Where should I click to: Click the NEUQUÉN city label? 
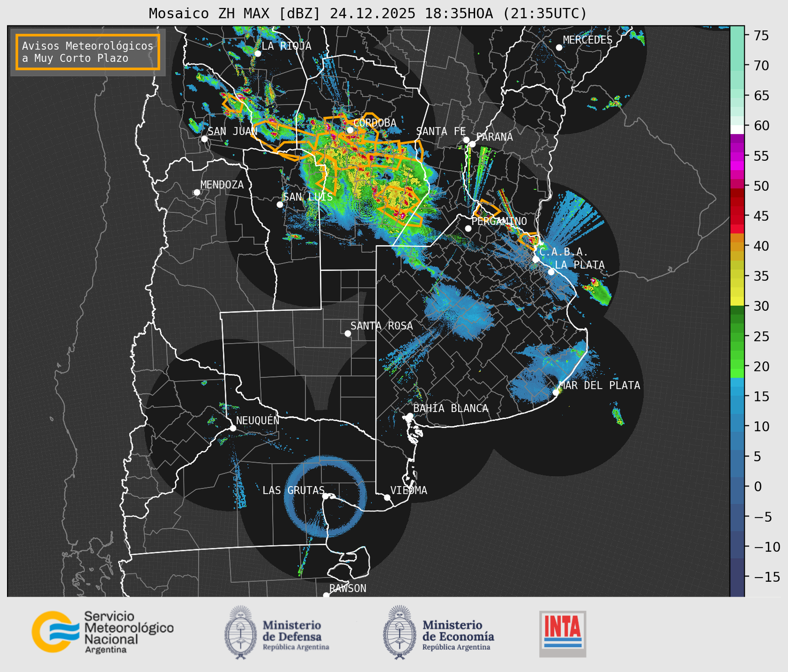click(257, 421)
